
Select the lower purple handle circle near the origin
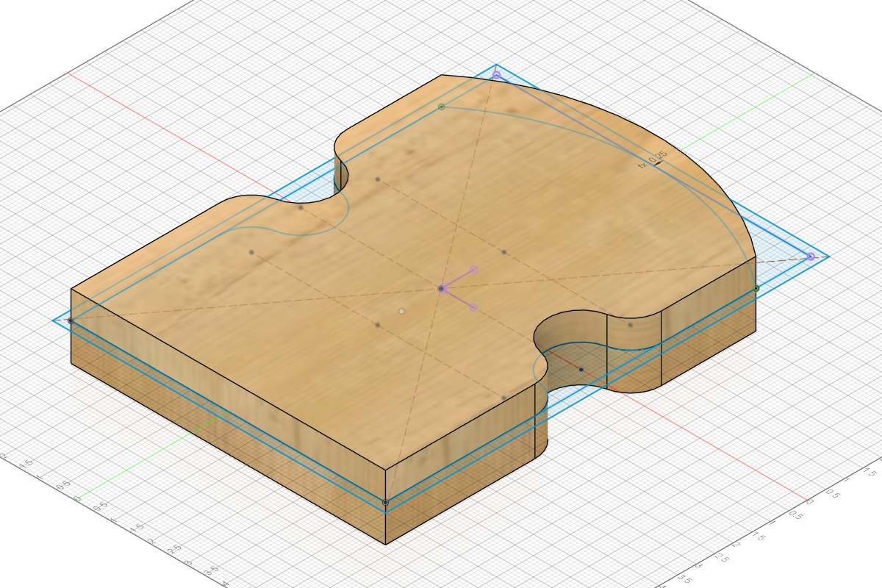(473, 307)
